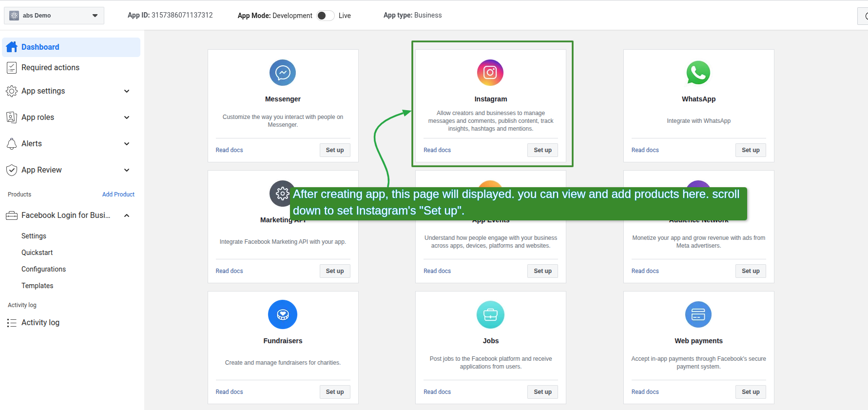Click Set up on the Fundraisers card
Screen dimensions: 868x410
335,392
